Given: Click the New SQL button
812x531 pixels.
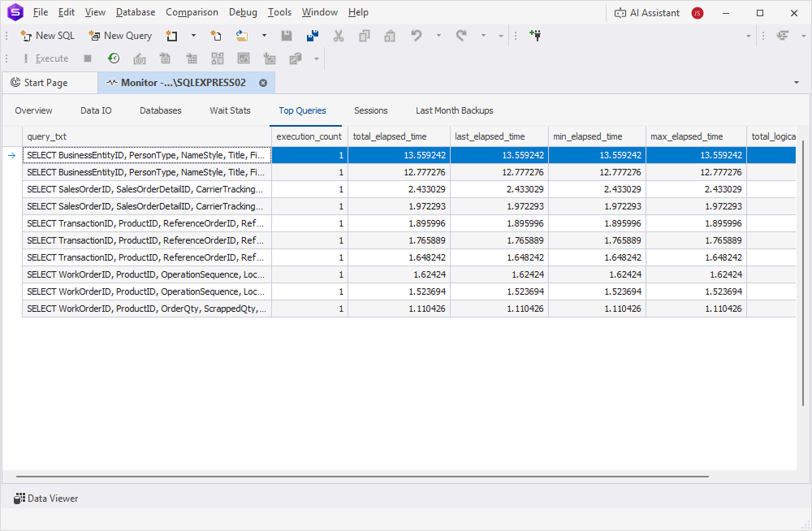Looking at the screenshot, I should click(x=47, y=36).
